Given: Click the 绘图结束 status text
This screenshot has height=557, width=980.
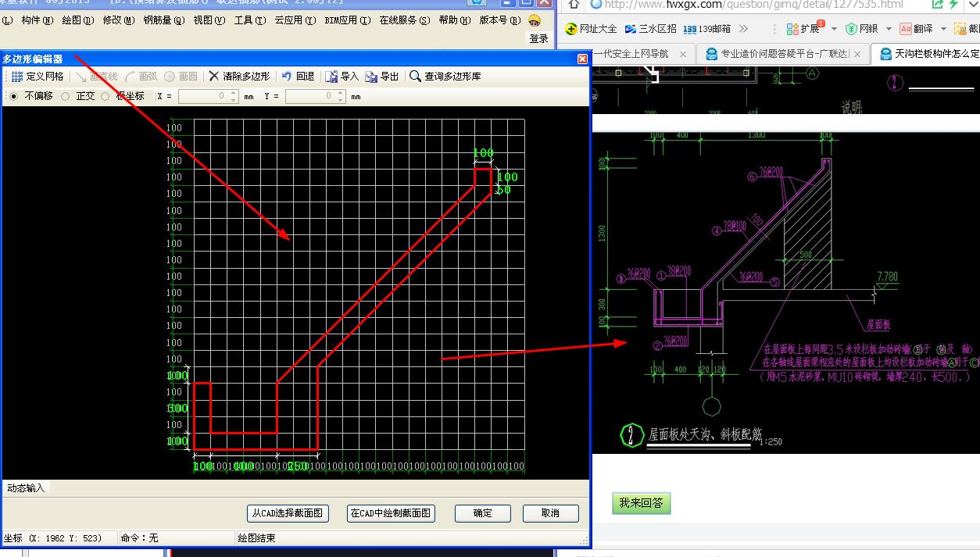Looking at the screenshot, I should pyautogui.click(x=256, y=538).
